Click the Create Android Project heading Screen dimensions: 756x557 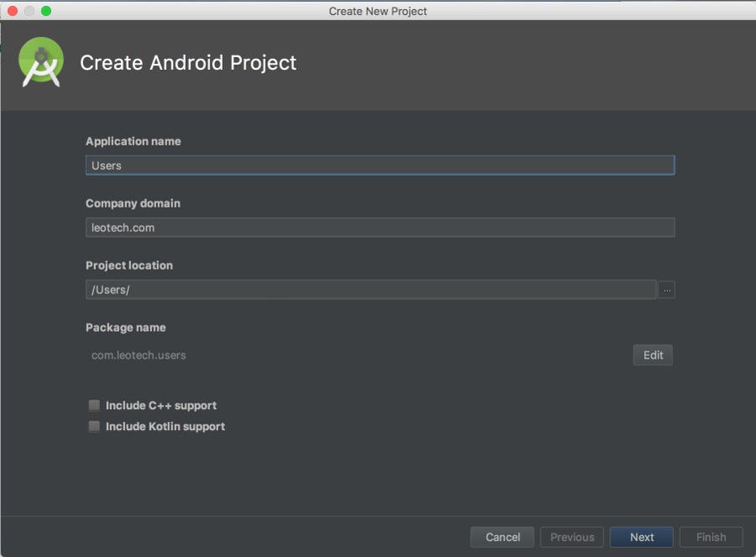[x=188, y=63]
